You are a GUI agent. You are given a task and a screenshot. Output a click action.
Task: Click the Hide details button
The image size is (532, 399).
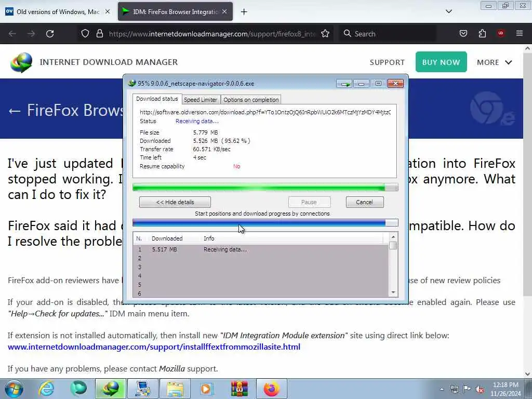point(175,202)
